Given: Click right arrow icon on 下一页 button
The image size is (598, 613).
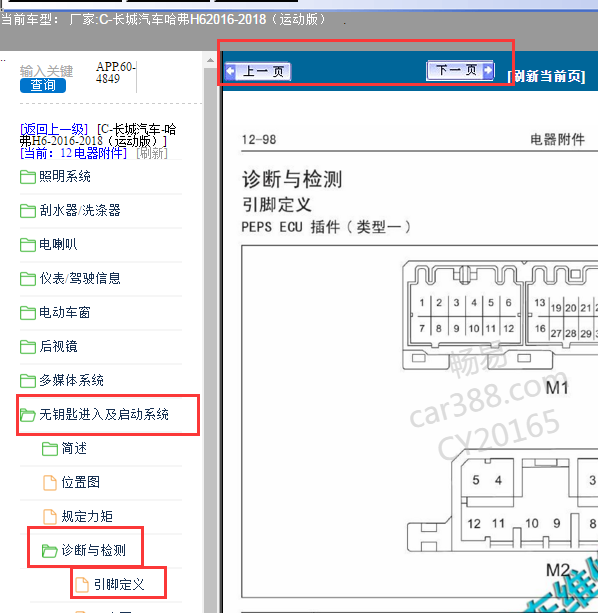Looking at the screenshot, I should (x=489, y=71).
